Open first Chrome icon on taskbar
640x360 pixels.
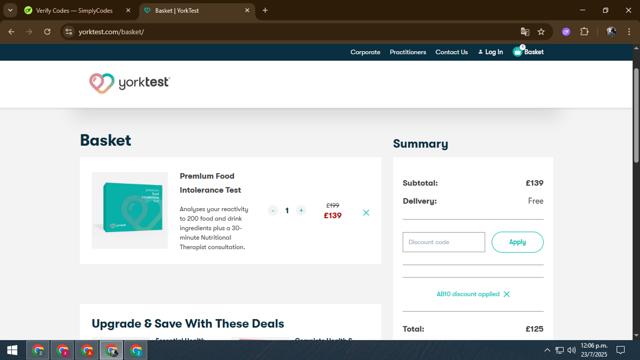tap(38, 350)
